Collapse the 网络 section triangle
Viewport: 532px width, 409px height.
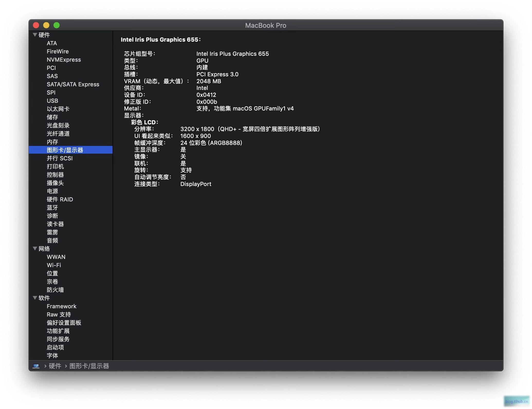click(x=35, y=248)
